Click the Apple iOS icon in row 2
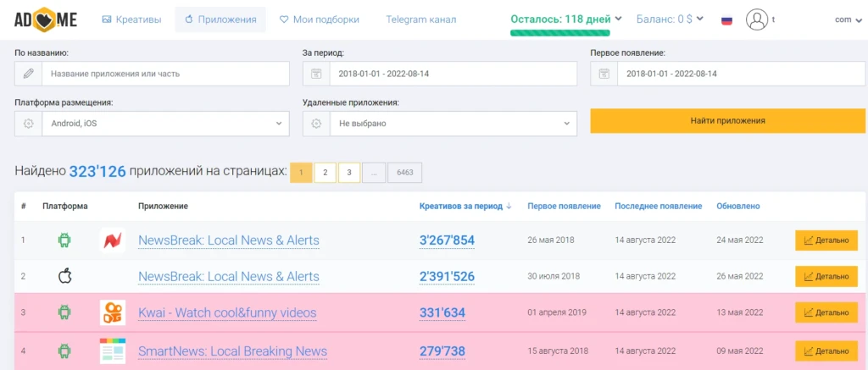This screenshot has width=868, height=370. [x=64, y=276]
